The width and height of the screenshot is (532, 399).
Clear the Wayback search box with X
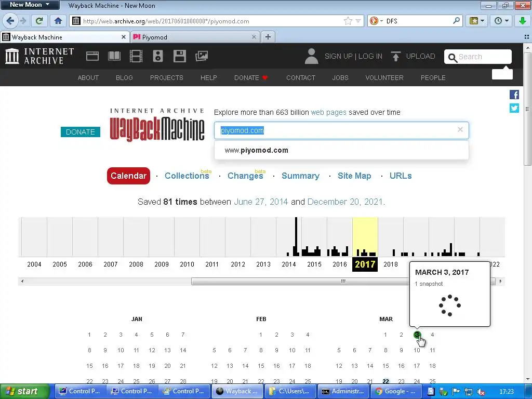coord(460,129)
